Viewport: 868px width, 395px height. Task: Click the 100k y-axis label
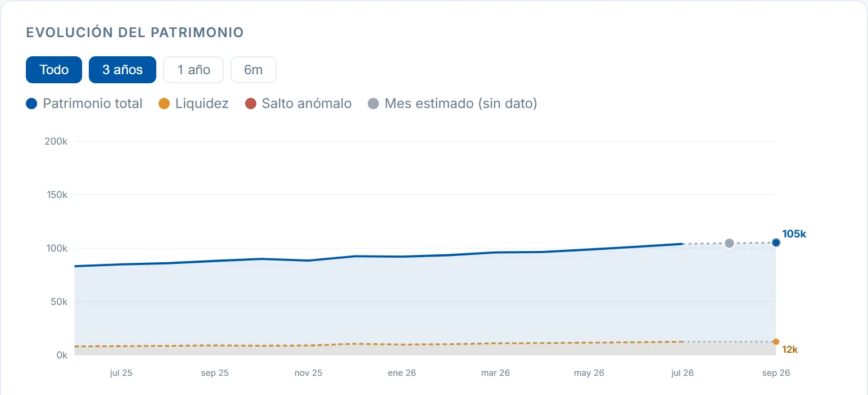[56, 248]
